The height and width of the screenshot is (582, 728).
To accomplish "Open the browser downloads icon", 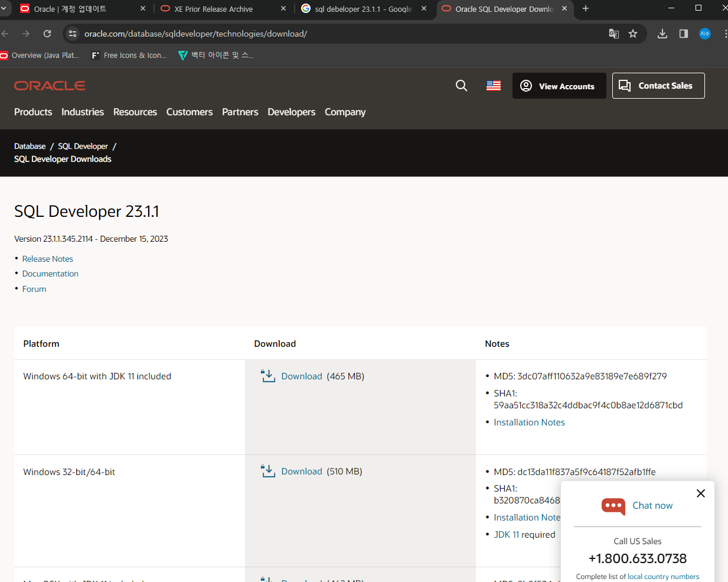I will (662, 34).
